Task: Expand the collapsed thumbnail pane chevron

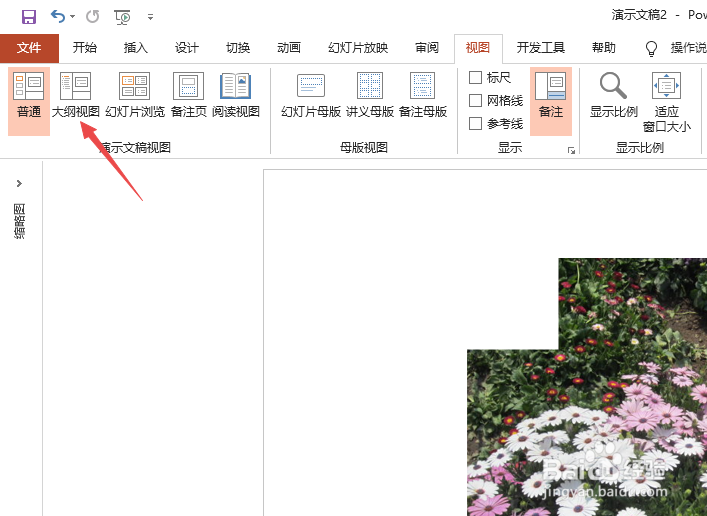Action: (x=19, y=183)
